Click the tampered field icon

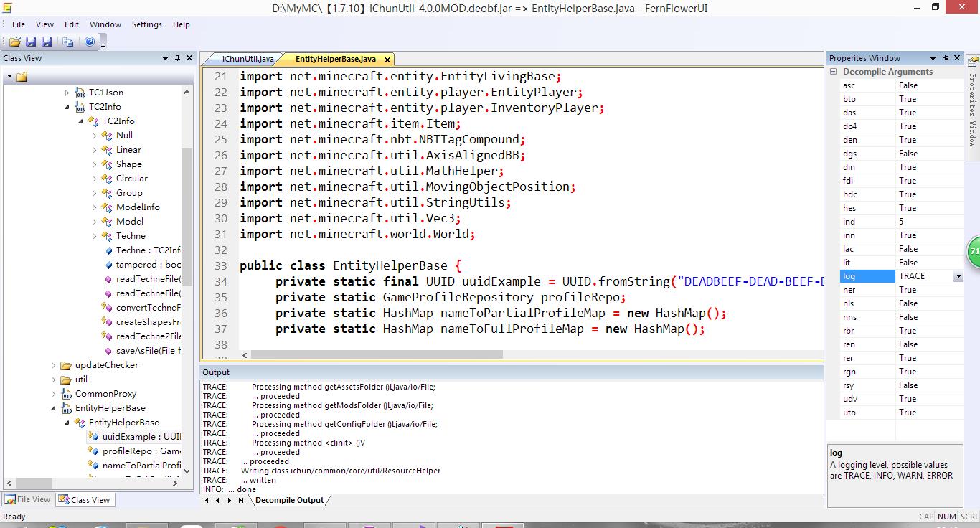(x=108, y=265)
